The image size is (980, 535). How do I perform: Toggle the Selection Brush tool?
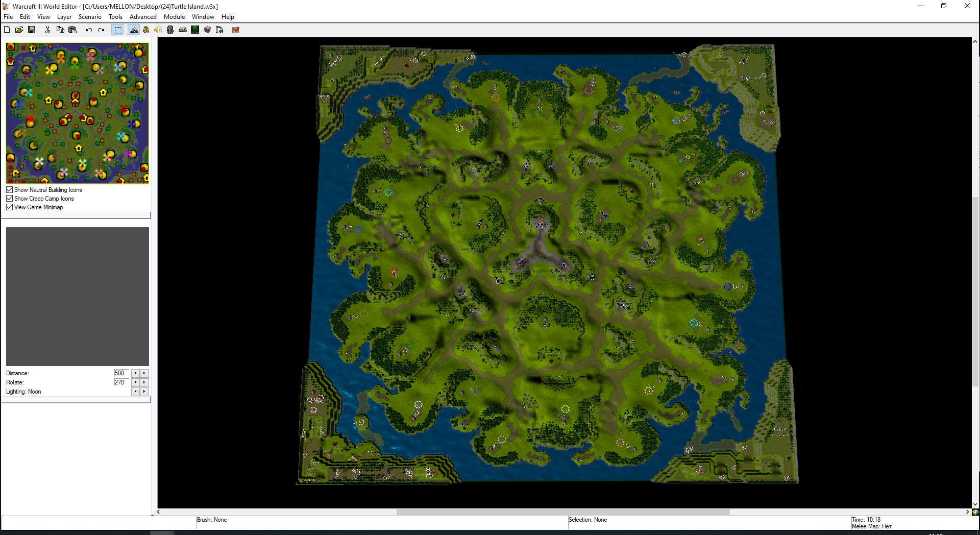[x=118, y=30]
